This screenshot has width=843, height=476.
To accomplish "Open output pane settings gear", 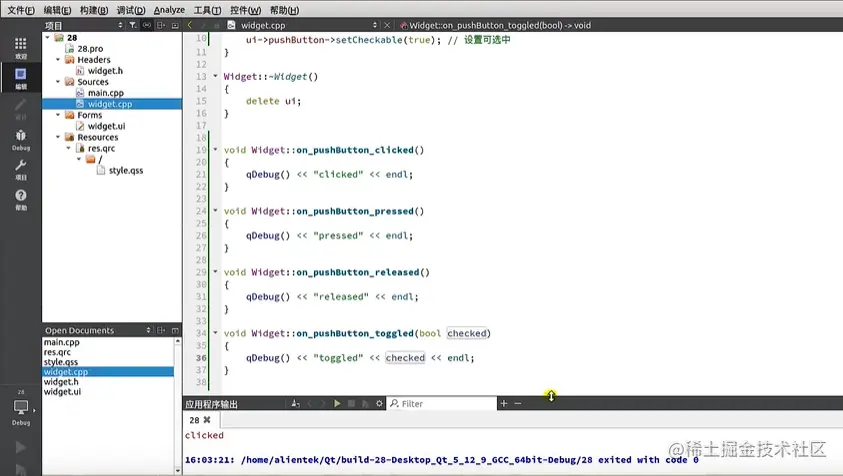I will (x=379, y=403).
